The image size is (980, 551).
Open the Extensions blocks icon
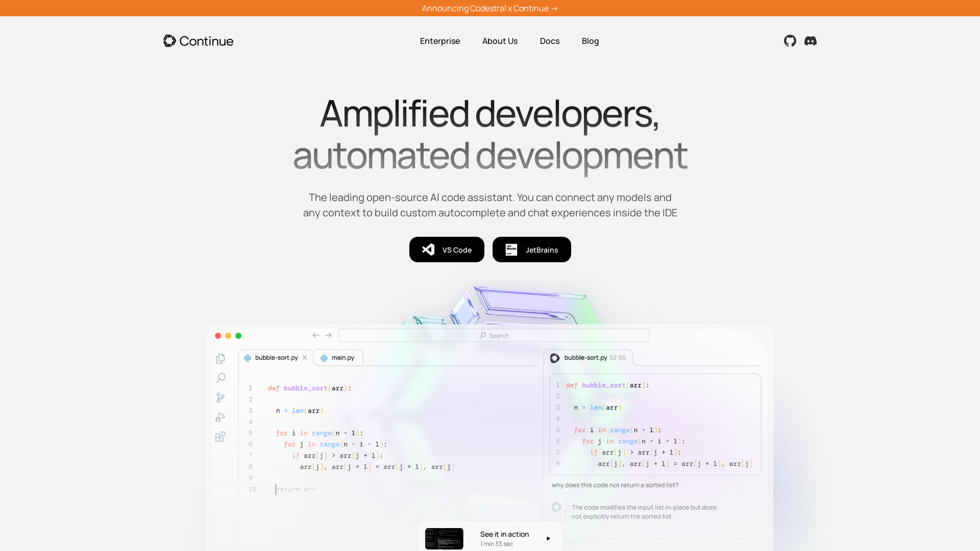click(x=220, y=437)
